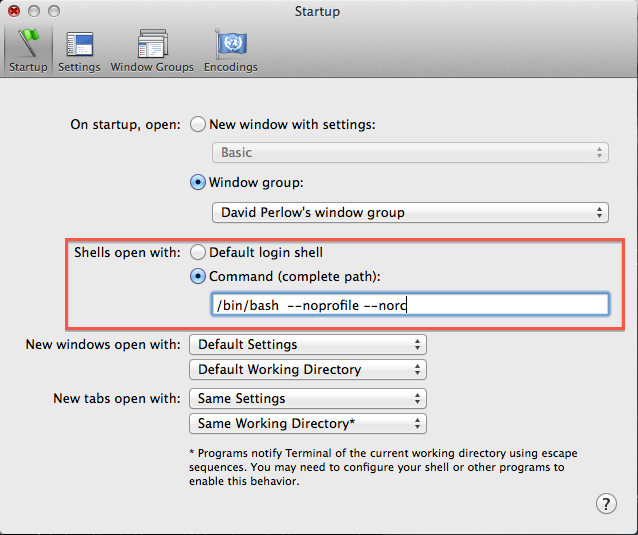This screenshot has width=638, height=535.
Task: Expand the 'Default Settings' dropdown
Action: point(307,344)
